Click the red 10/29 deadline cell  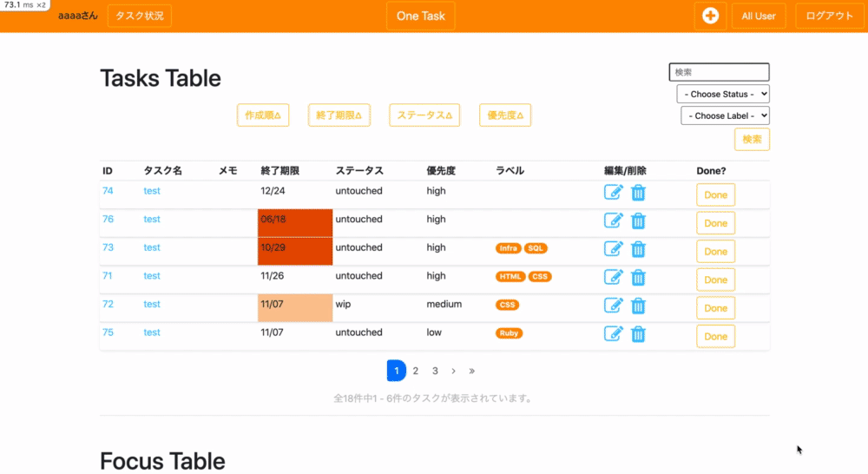pyautogui.click(x=295, y=252)
